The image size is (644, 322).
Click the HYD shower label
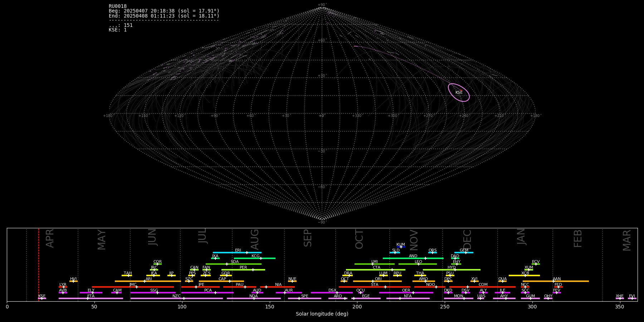point(452,268)
